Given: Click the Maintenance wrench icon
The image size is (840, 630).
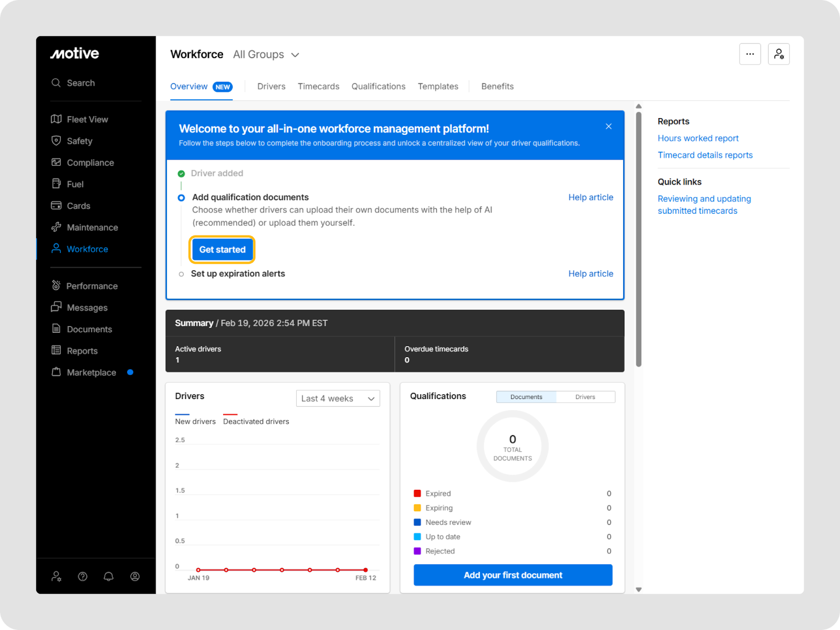Looking at the screenshot, I should [56, 227].
